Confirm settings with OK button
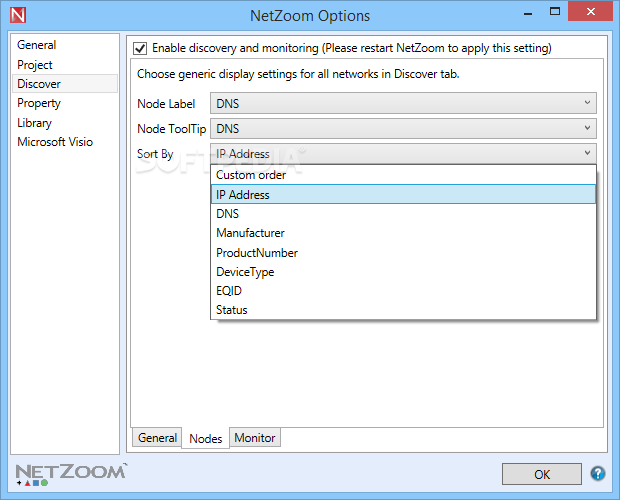Screen dimensions: 620x500 (x=542, y=474)
